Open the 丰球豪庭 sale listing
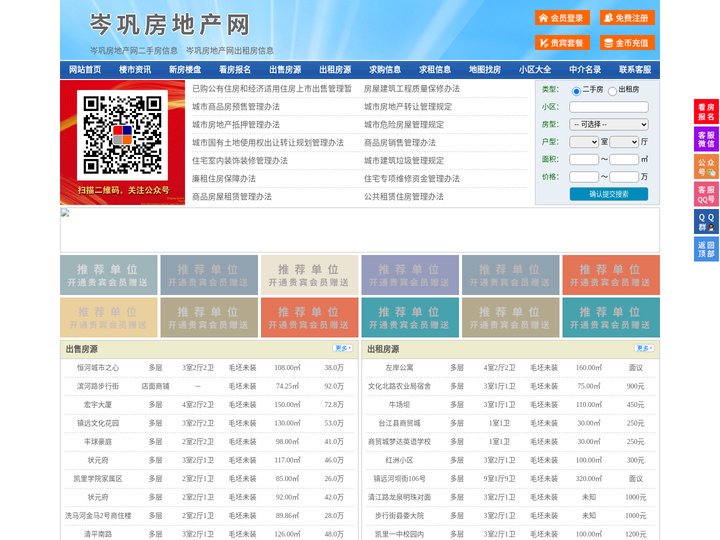720x540 pixels. point(98,442)
